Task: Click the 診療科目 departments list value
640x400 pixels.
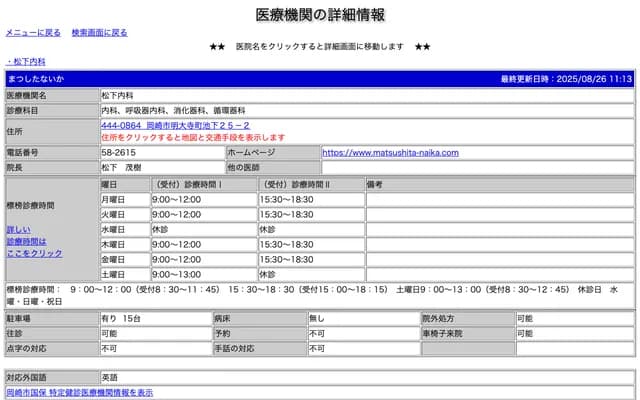Action: pos(173,110)
